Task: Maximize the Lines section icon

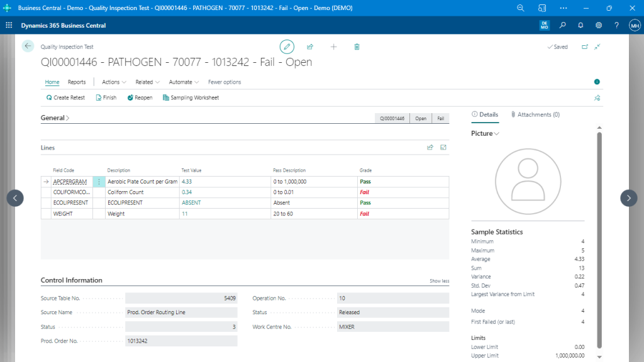Action: (443, 148)
